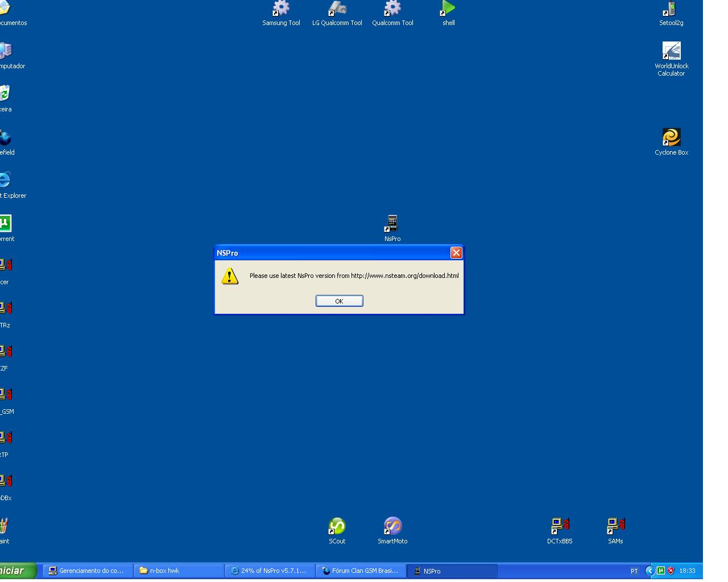Activate the NSPro taskbar button
This screenshot has width=728, height=582.
tap(452, 571)
